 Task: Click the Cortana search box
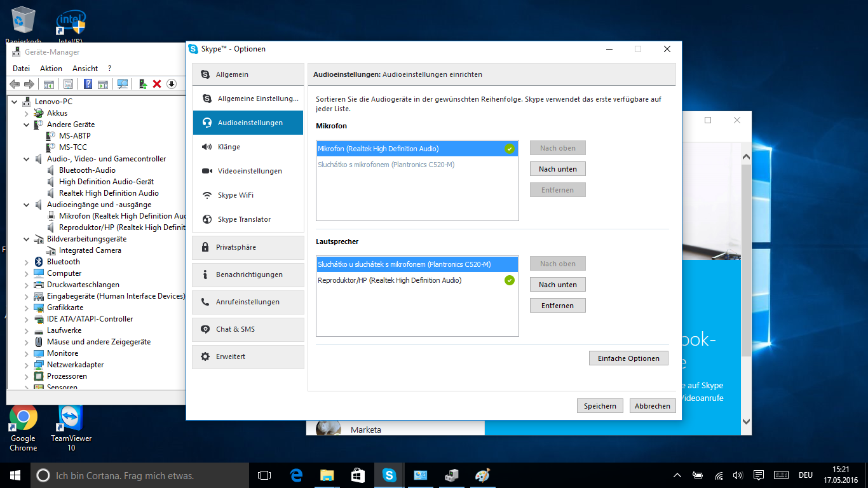pyautogui.click(x=140, y=475)
